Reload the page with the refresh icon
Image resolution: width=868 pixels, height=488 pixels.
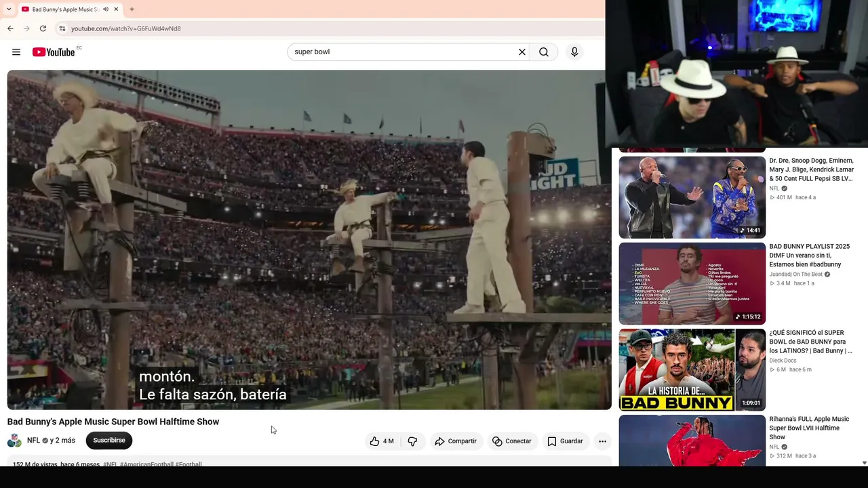pyautogui.click(x=43, y=28)
